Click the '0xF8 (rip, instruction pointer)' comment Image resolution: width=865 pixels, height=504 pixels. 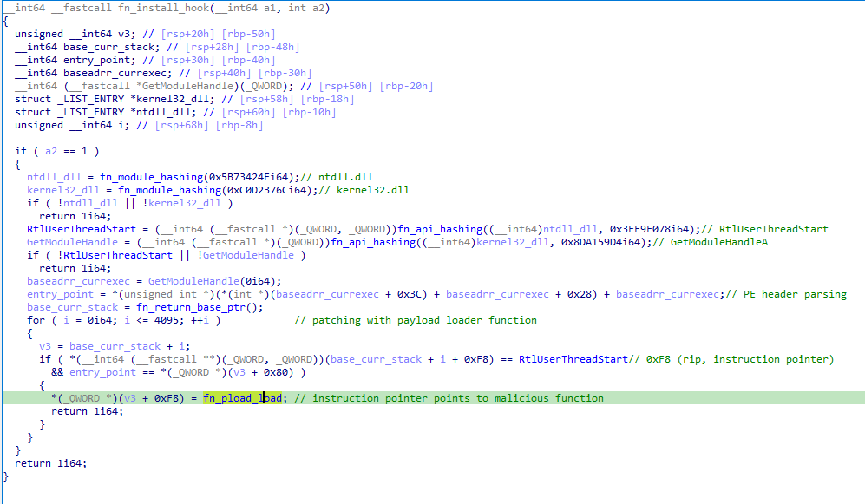click(x=731, y=359)
